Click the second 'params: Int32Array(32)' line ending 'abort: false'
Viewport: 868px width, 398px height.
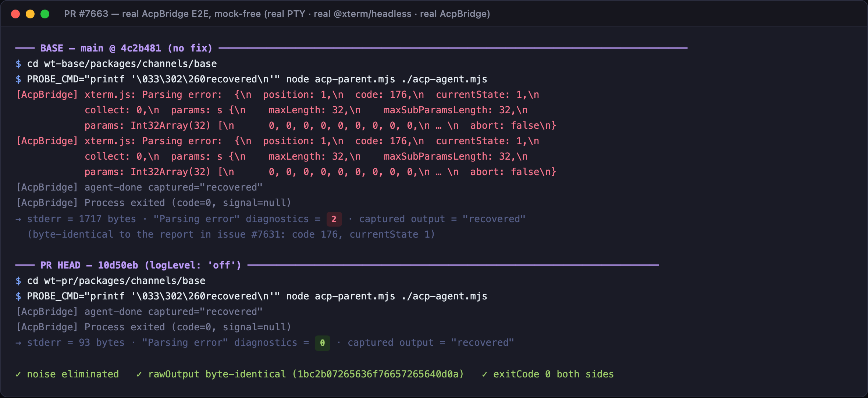click(320, 172)
